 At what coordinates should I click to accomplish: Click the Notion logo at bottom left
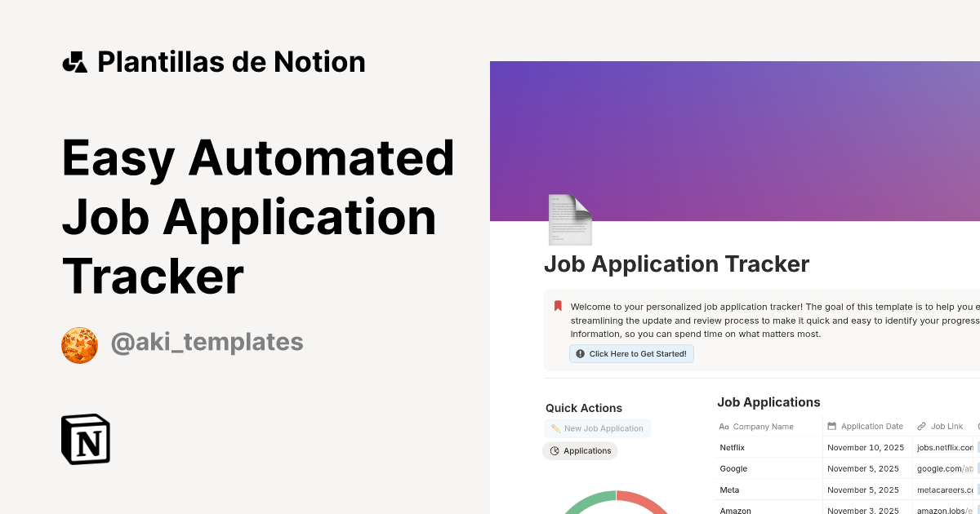tap(85, 439)
